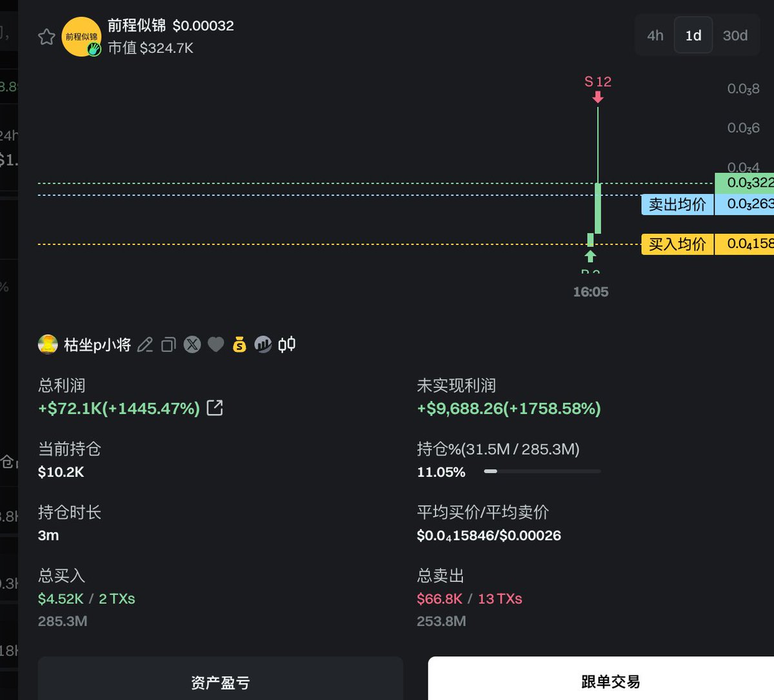
Task: Click the green candlestick on the chart
Action: click(x=598, y=208)
